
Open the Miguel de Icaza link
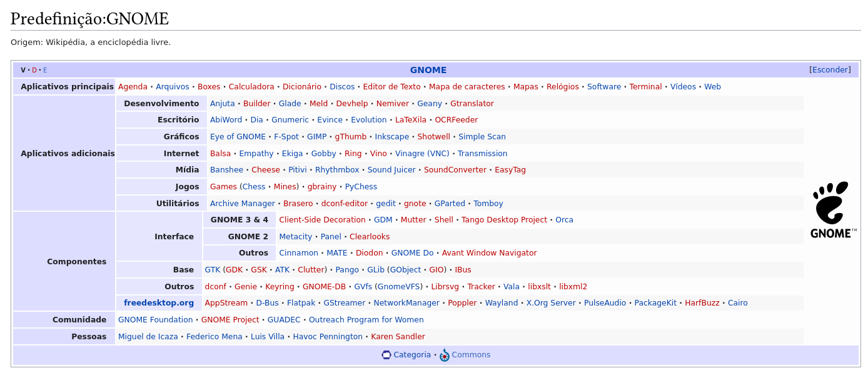148,337
